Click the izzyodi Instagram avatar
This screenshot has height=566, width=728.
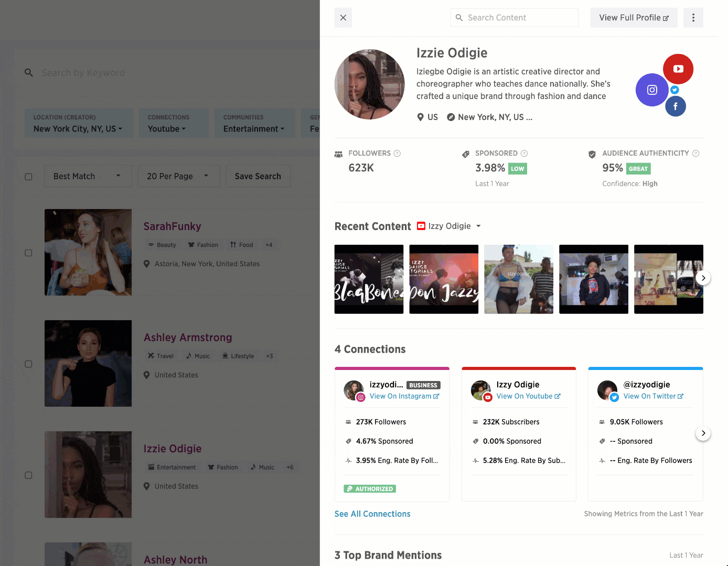(354, 390)
